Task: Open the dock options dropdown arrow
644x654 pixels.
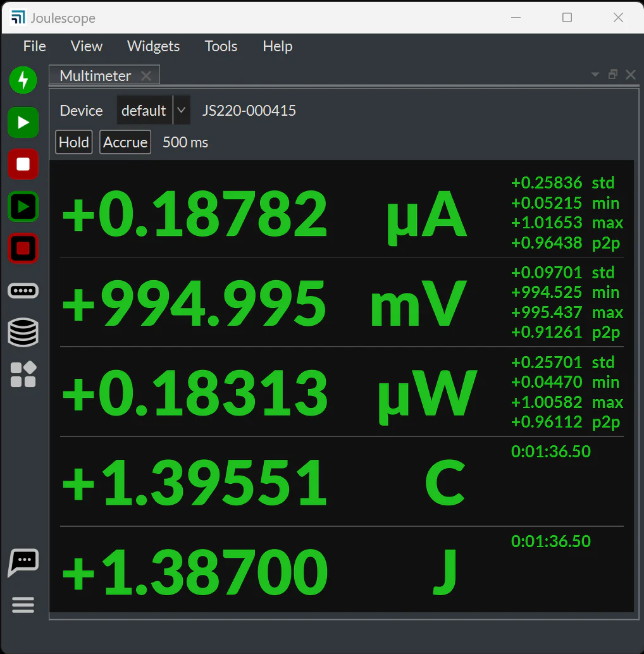Action: [x=595, y=74]
